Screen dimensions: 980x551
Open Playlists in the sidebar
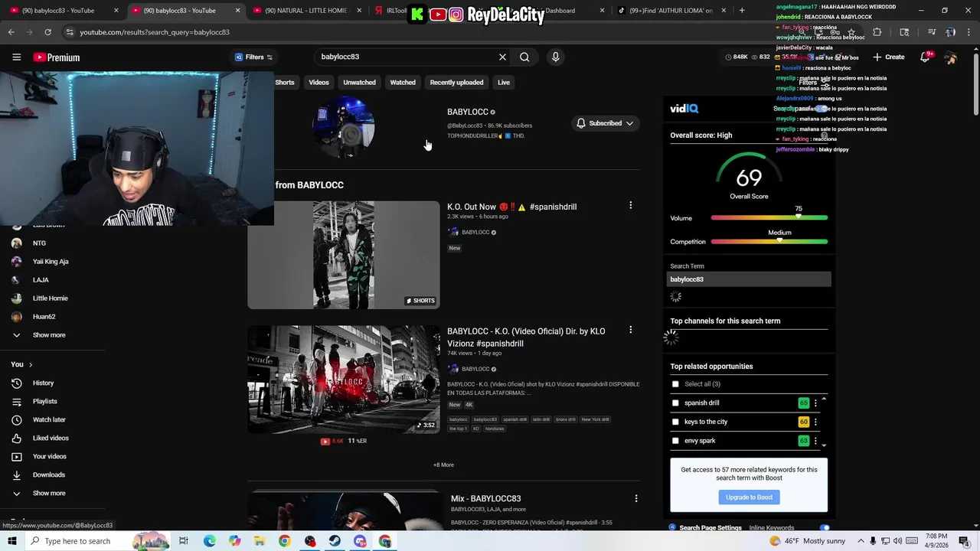click(x=44, y=401)
